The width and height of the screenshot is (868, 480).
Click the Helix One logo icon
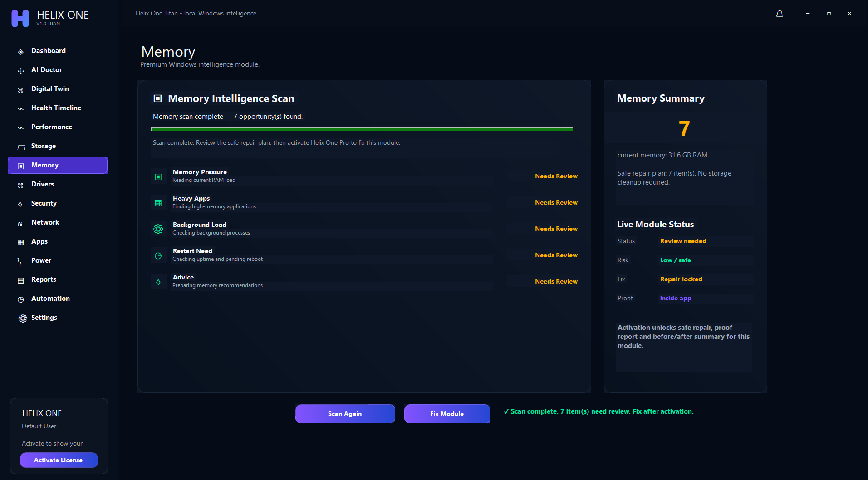(20, 18)
